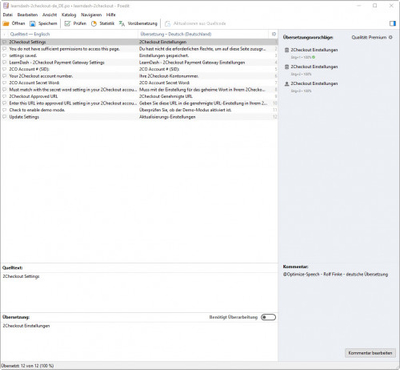Click the Öffnen folder icon in toolbar

6,24
